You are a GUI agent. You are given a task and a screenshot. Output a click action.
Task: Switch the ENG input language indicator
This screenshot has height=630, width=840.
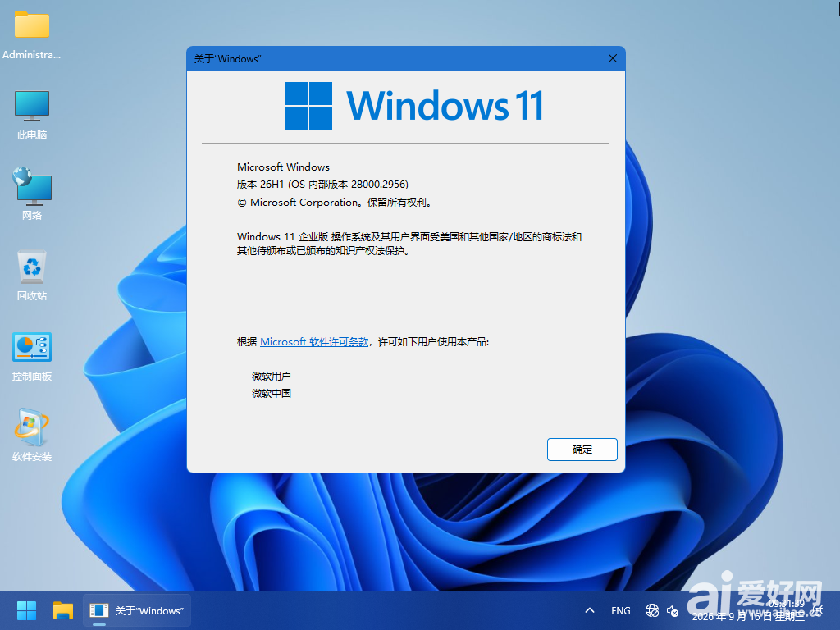(x=620, y=610)
